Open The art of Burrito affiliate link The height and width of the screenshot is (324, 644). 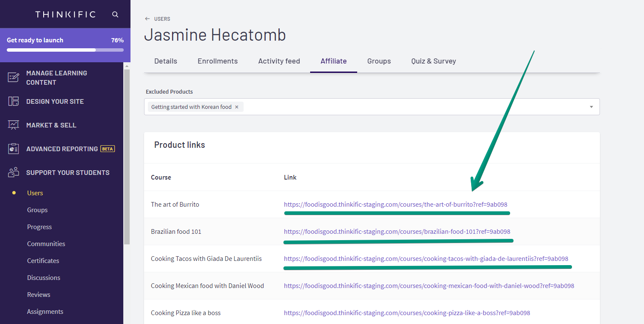pyautogui.click(x=395, y=205)
